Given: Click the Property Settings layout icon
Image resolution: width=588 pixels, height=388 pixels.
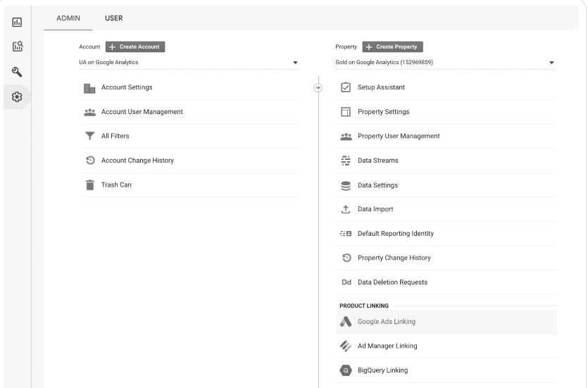Looking at the screenshot, I should (346, 112).
